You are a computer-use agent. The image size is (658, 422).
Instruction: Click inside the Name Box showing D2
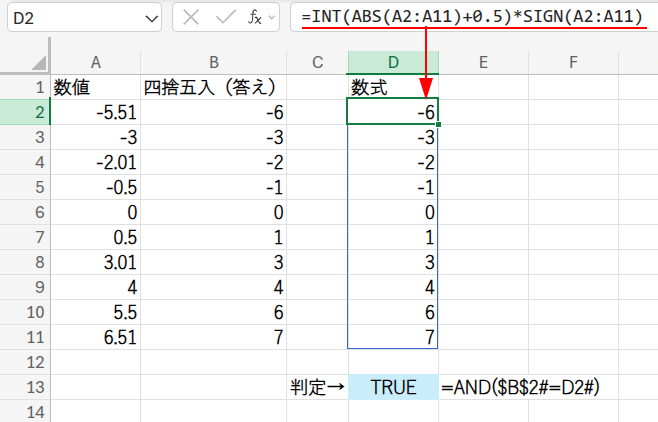(x=70, y=18)
